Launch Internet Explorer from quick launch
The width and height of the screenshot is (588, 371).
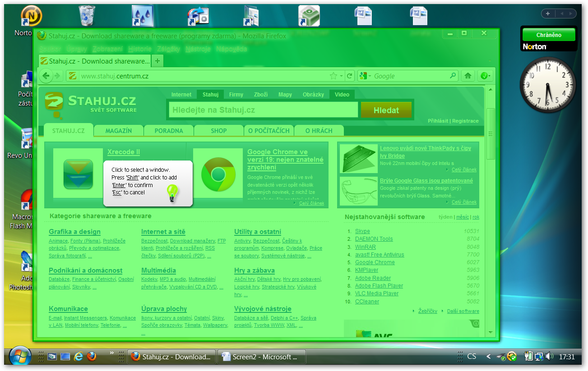(79, 357)
